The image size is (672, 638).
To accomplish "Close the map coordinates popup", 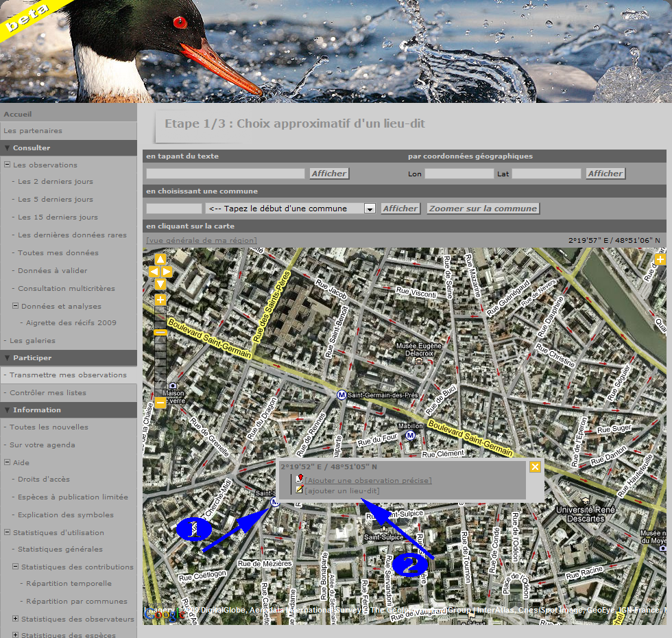I will pos(535,467).
